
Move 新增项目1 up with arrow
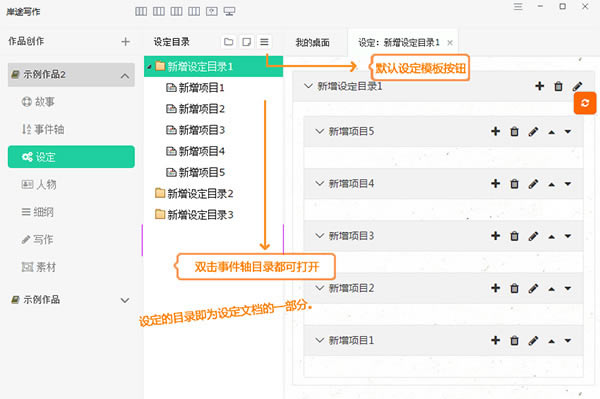pos(551,341)
